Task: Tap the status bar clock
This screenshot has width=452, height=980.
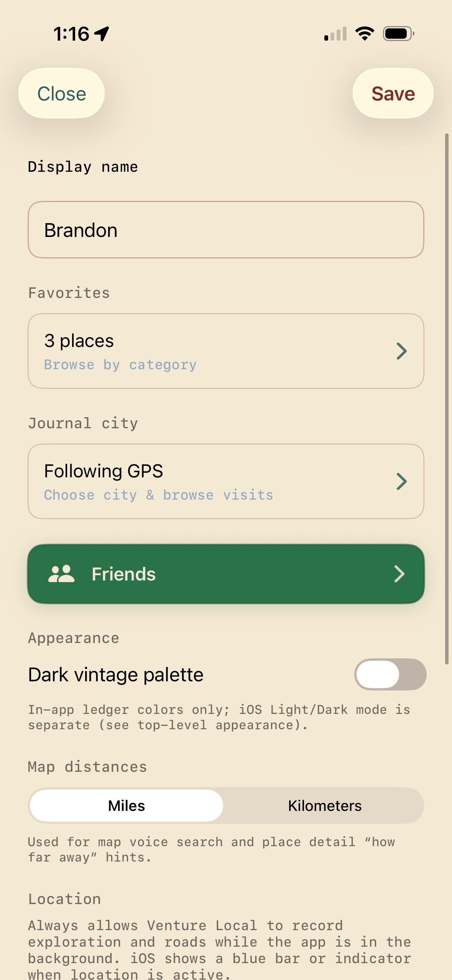Action: [71, 34]
